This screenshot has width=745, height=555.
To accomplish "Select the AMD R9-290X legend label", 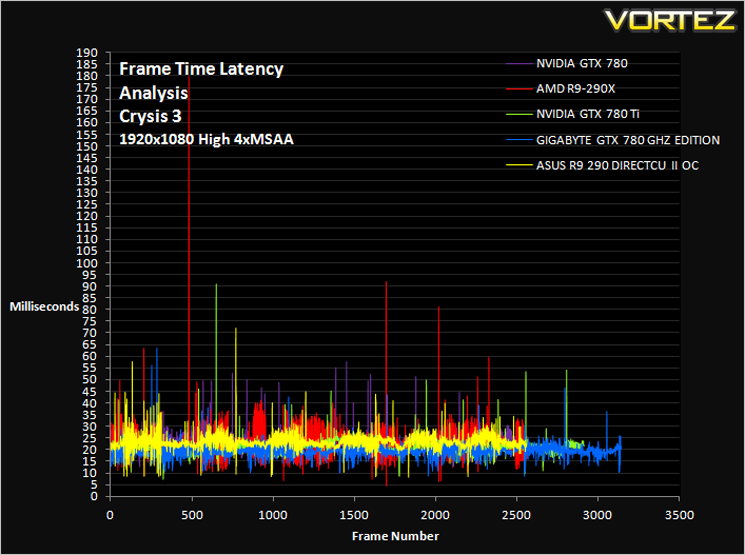I will tap(576, 89).
